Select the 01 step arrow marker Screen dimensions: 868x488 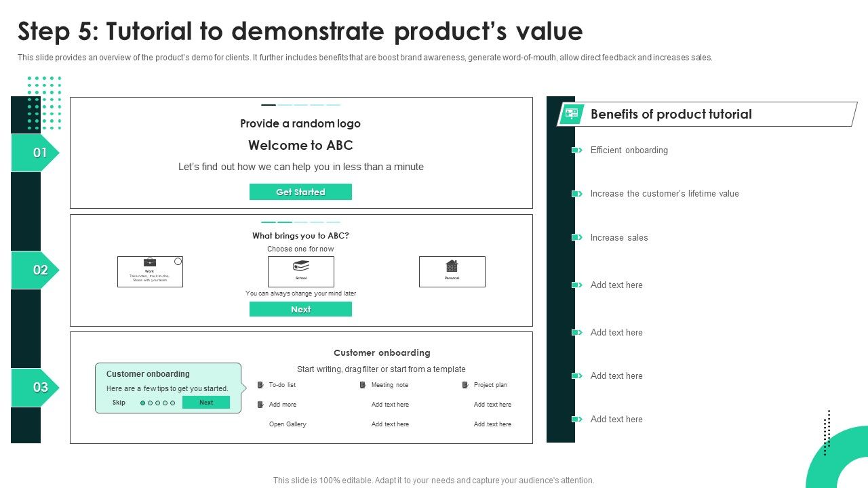point(35,152)
